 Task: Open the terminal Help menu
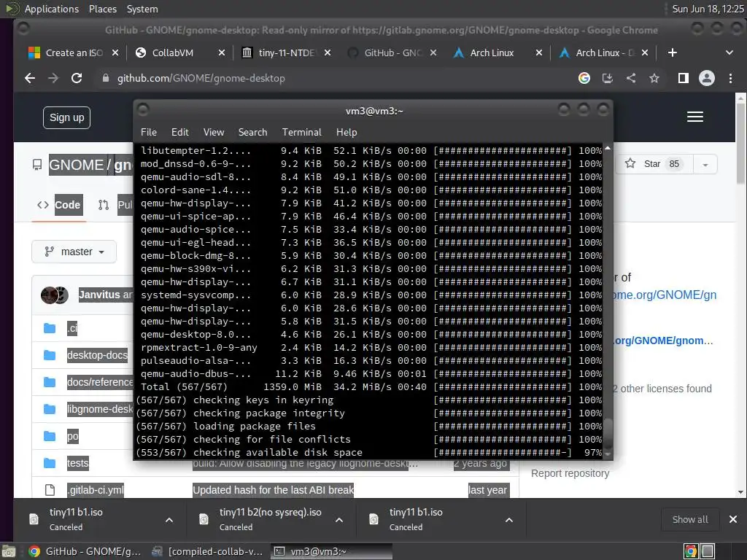click(347, 132)
